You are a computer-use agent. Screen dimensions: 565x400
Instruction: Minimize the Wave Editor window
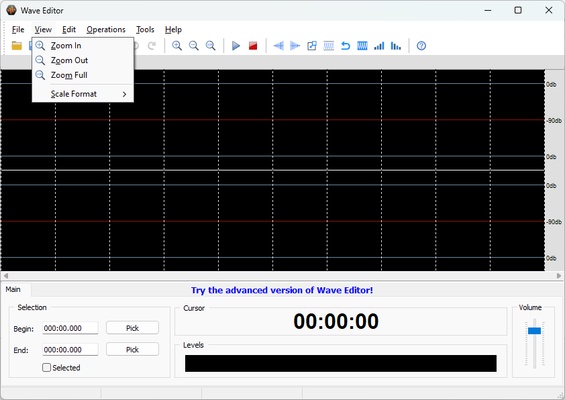[488, 10]
